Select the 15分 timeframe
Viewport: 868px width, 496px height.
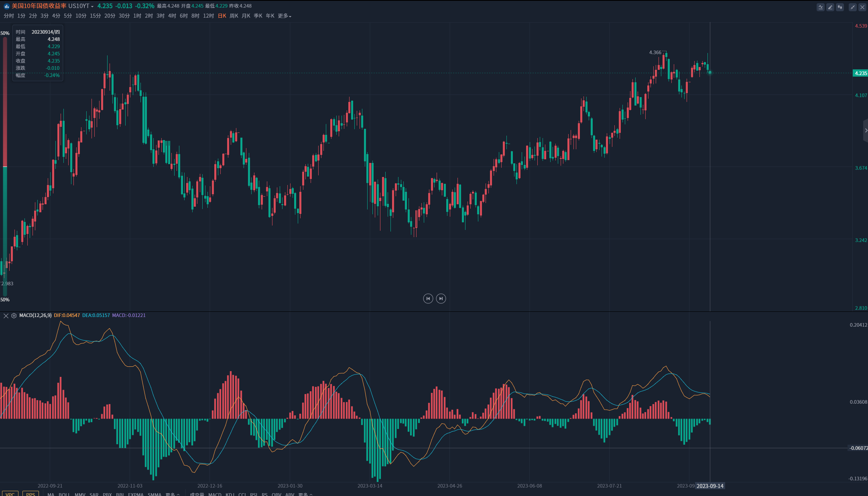coord(96,16)
